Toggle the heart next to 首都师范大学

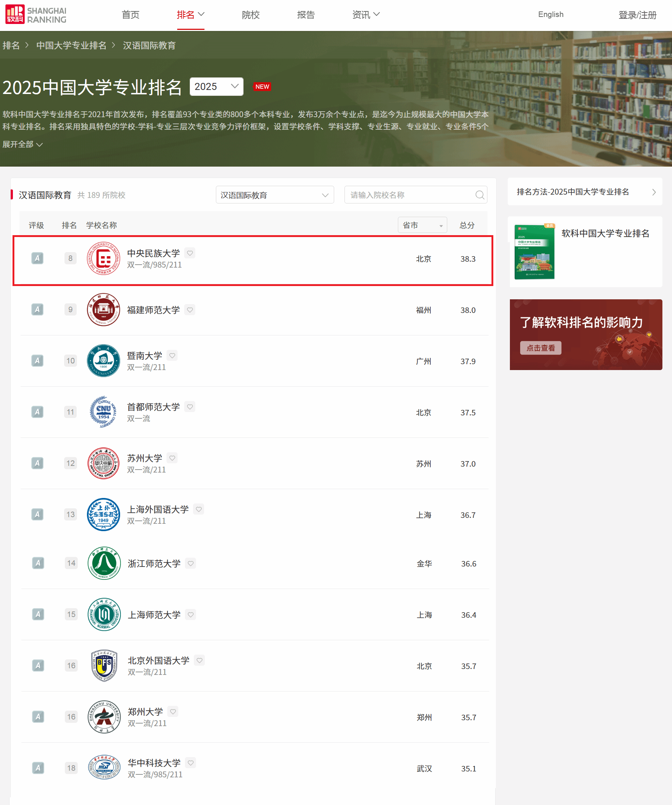190,407
